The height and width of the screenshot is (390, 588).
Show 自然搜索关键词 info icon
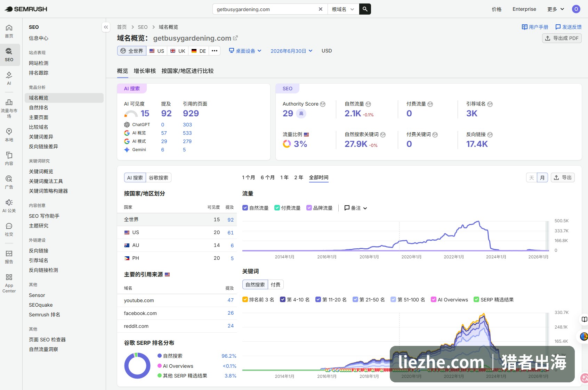pos(383,135)
